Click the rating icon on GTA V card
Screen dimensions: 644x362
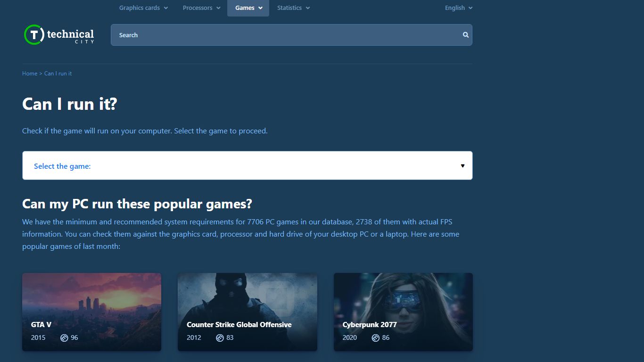[64, 337]
